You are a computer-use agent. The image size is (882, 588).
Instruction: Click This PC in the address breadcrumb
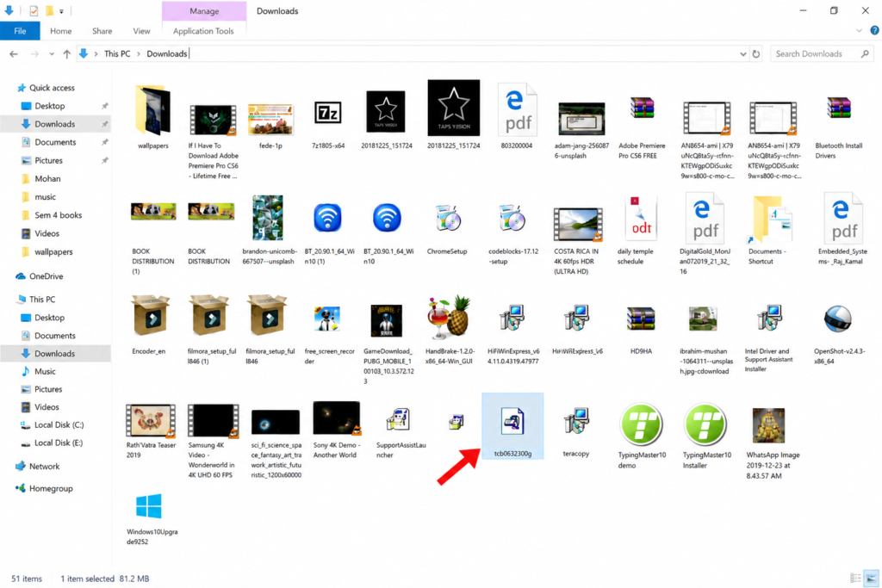(117, 54)
